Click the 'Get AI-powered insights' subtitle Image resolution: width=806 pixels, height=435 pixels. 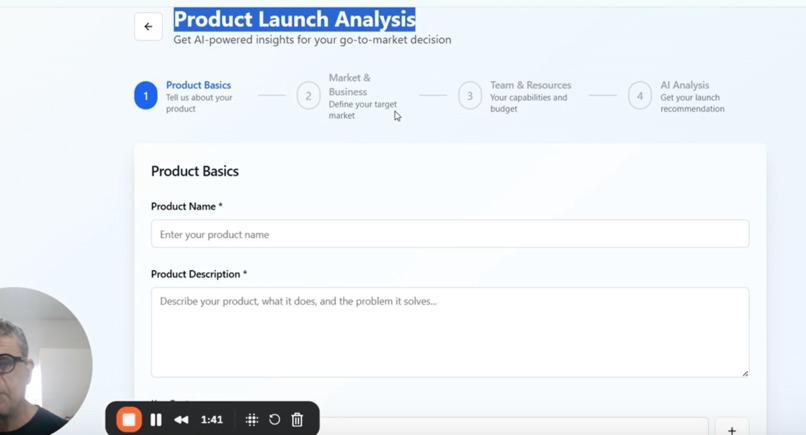coord(312,40)
